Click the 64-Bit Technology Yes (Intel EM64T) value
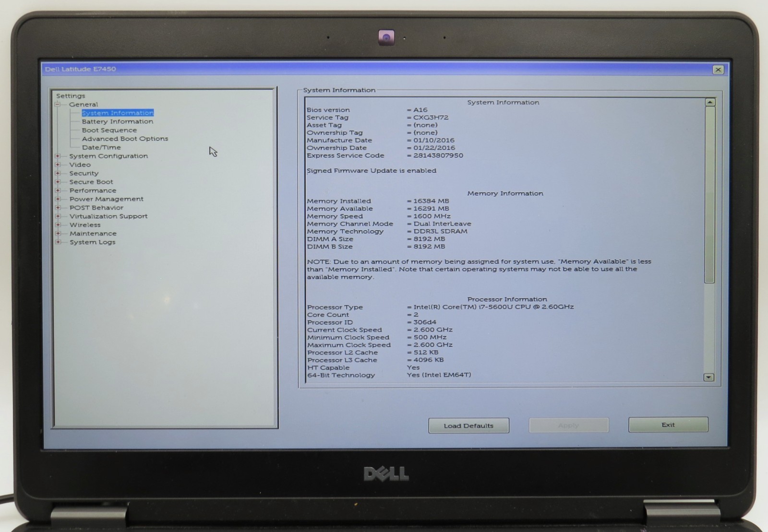The height and width of the screenshot is (532, 768). [439, 375]
